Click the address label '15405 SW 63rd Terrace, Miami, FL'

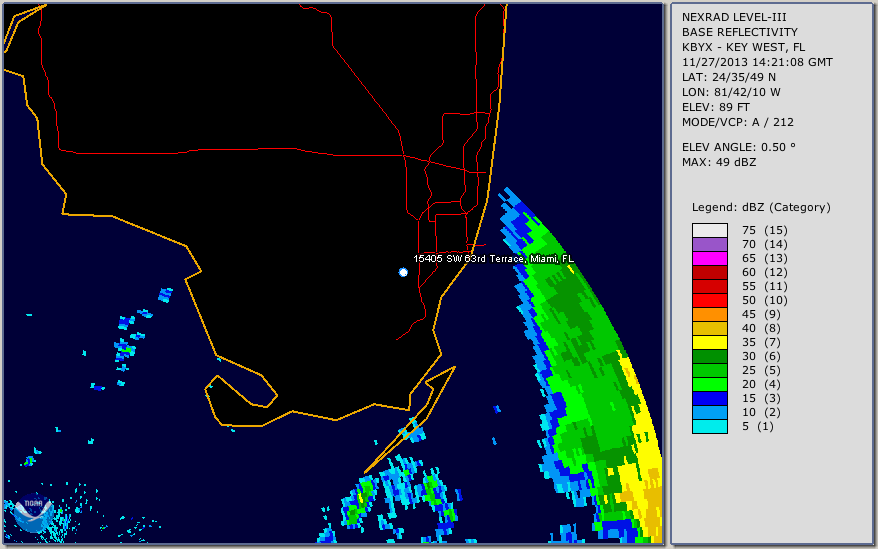click(x=493, y=259)
